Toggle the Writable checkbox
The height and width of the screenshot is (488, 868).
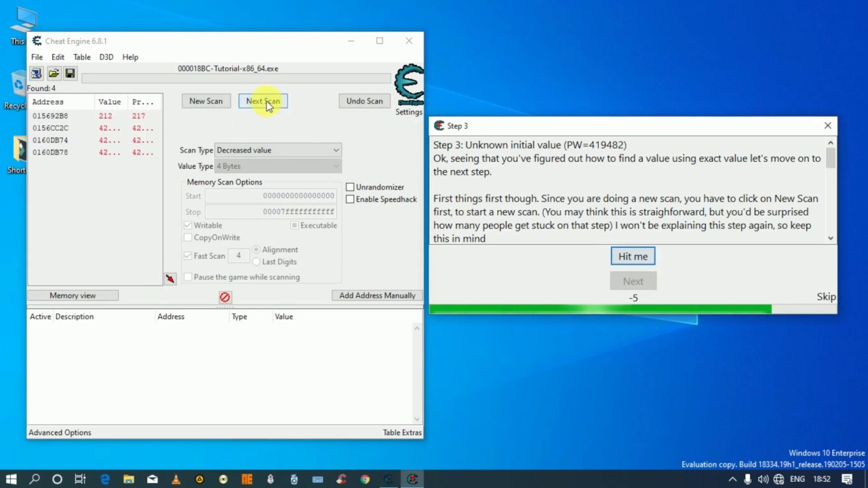point(188,225)
